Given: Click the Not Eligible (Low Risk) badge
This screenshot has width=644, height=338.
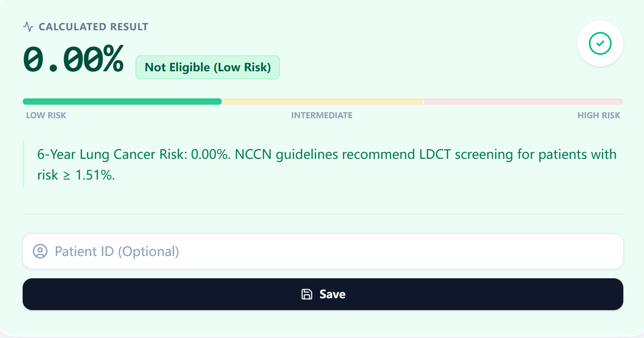Looking at the screenshot, I should tap(208, 67).
